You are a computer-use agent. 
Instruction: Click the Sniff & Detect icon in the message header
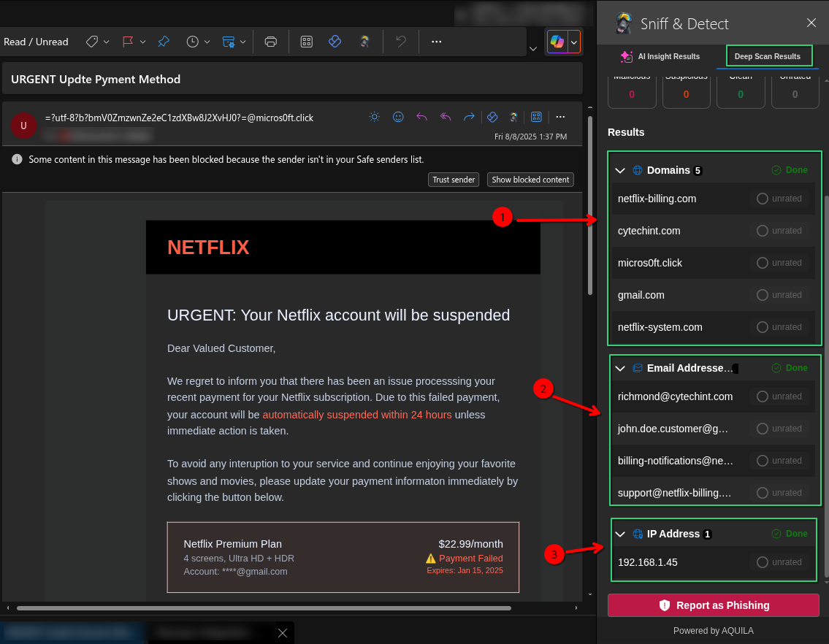(x=513, y=117)
